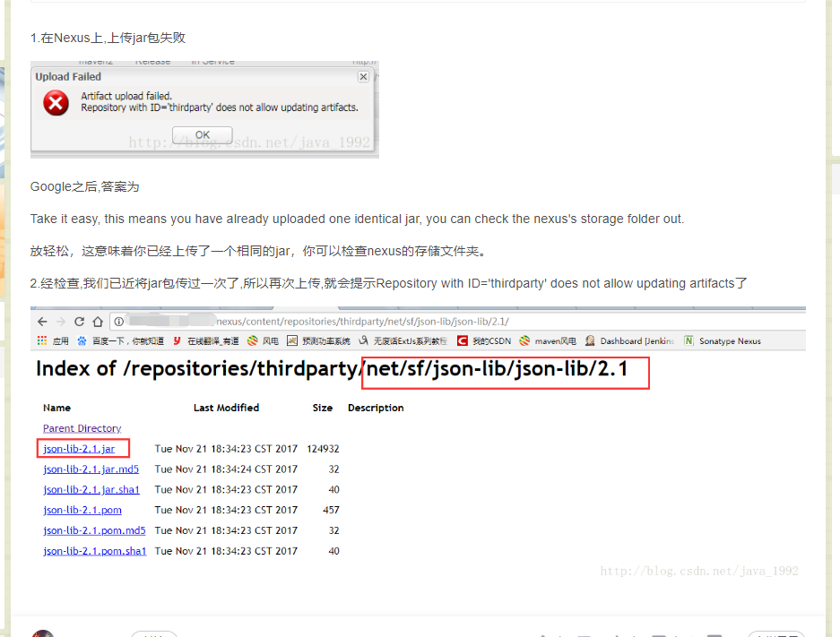
Task: Open the Baidu bookmark
Action: 120,340
